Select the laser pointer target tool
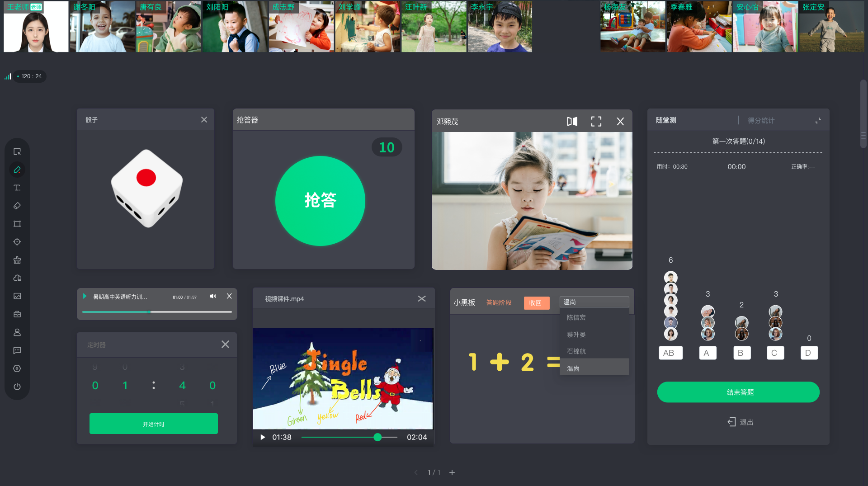868x486 pixels. tap(17, 242)
